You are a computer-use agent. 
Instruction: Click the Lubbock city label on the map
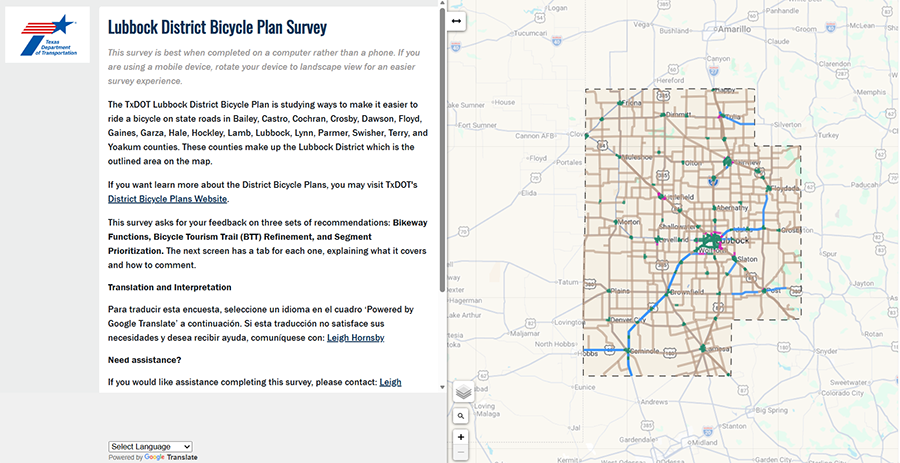(732, 240)
